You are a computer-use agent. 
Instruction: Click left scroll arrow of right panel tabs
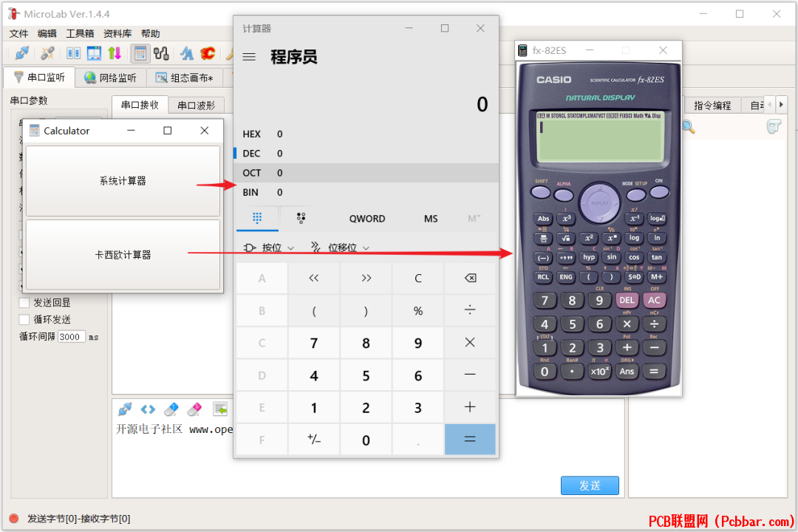point(769,104)
